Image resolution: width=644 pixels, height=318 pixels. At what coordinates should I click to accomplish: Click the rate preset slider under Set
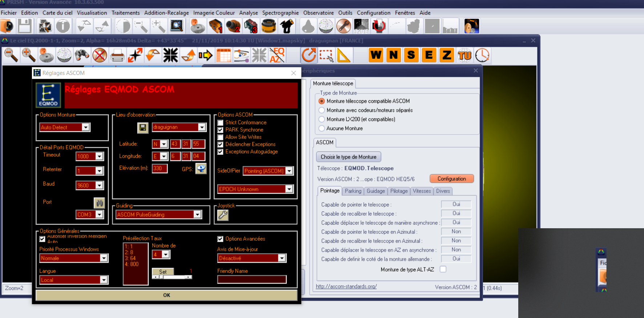tap(172, 277)
